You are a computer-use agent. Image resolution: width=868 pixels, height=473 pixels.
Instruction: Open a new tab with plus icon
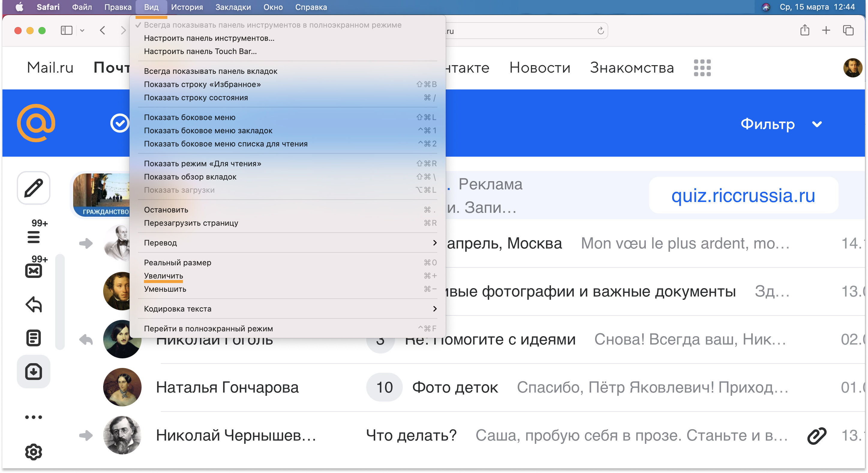tap(826, 30)
